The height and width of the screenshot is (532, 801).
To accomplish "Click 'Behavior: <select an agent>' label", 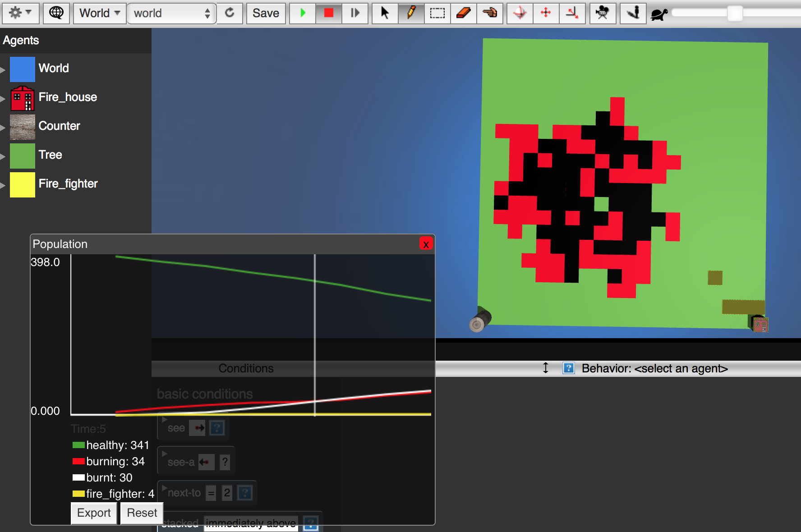I will (x=654, y=368).
